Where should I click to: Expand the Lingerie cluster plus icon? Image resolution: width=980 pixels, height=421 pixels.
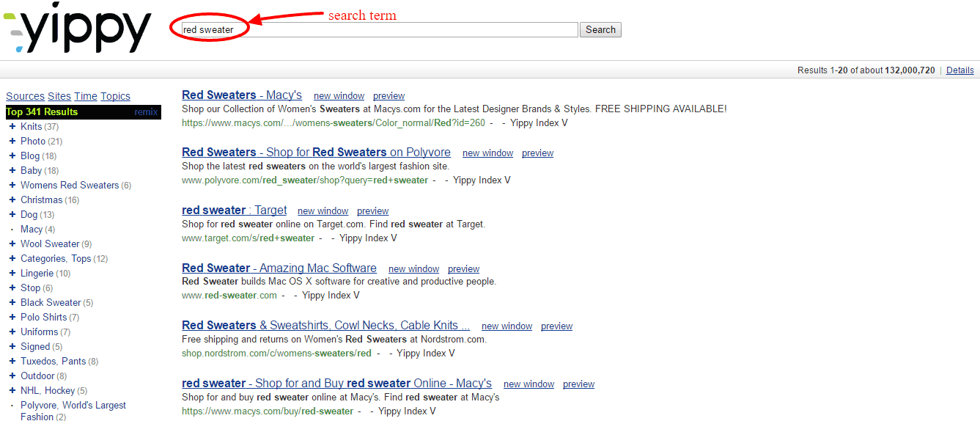click(x=12, y=273)
